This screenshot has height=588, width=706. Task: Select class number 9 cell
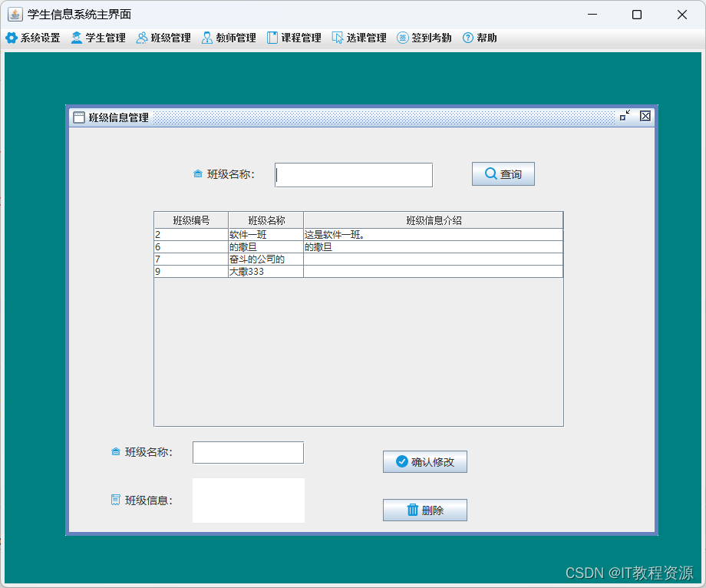click(x=191, y=271)
